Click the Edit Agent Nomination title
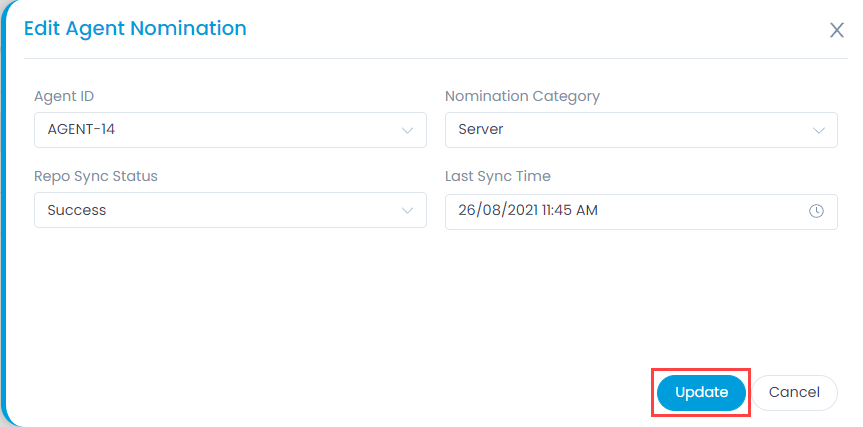Image resolution: width=863 pixels, height=427 pixels. click(x=135, y=28)
